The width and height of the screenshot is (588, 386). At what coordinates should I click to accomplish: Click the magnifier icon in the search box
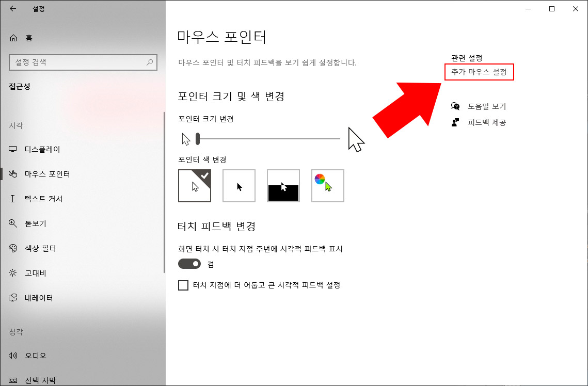[150, 62]
